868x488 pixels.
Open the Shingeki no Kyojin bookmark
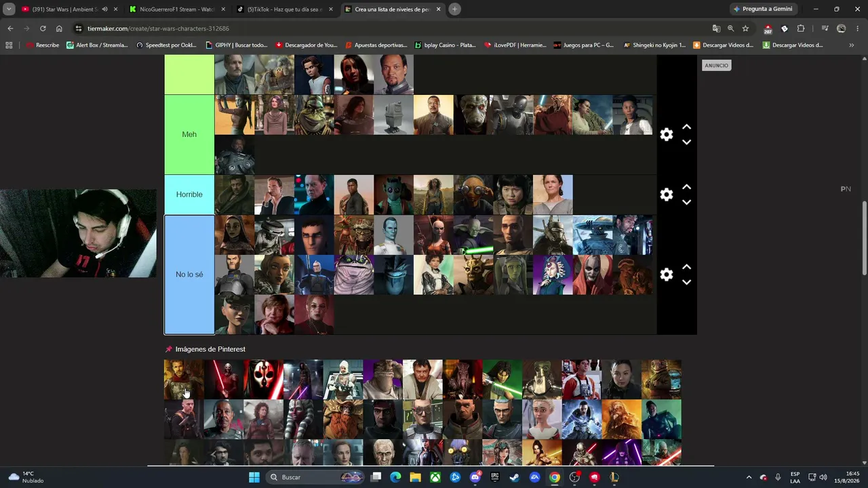[x=654, y=45]
